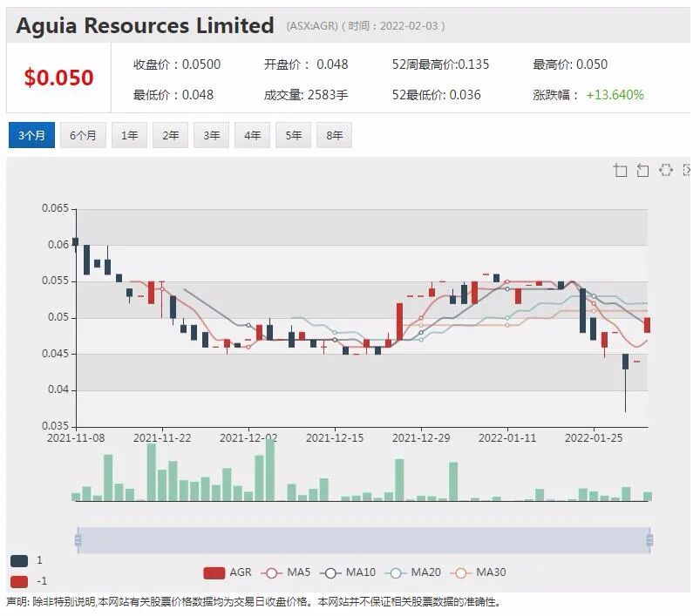Click the Aguia Resources Limited title
700x616 pixels.
coord(145,25)
